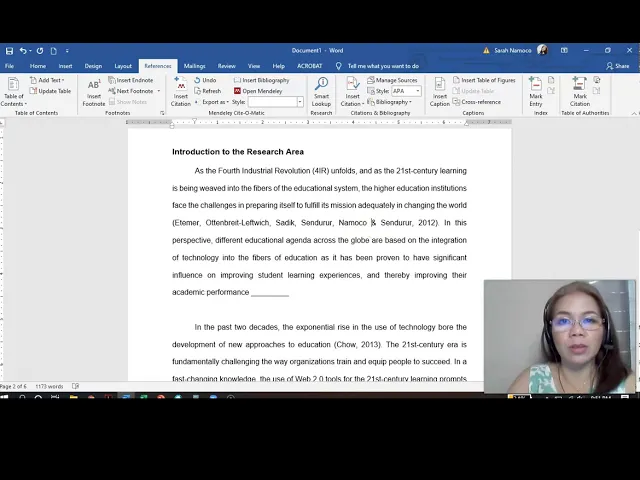Click the Sarah Namoco account name
640x480 pixels.
tap(513, 51)
